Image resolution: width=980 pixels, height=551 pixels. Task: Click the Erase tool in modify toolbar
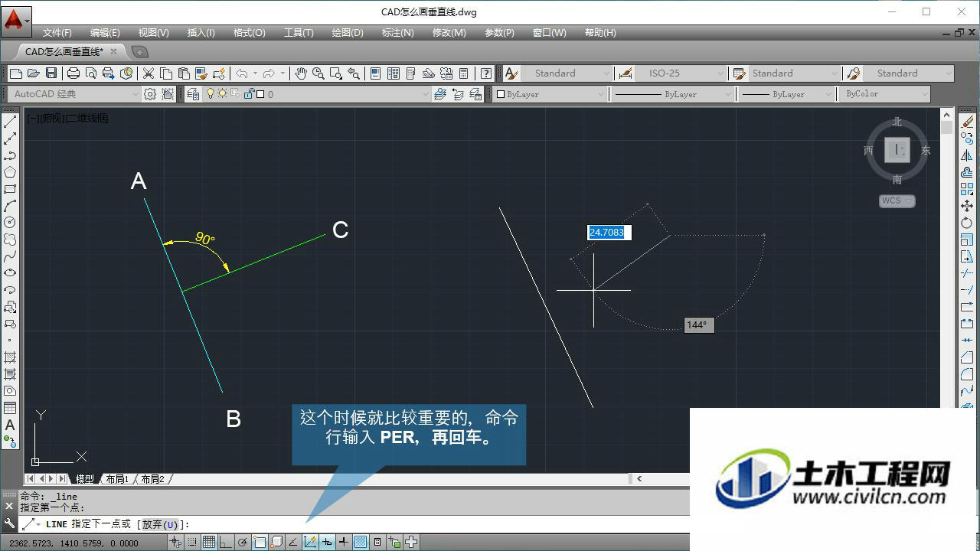(967, 122)
